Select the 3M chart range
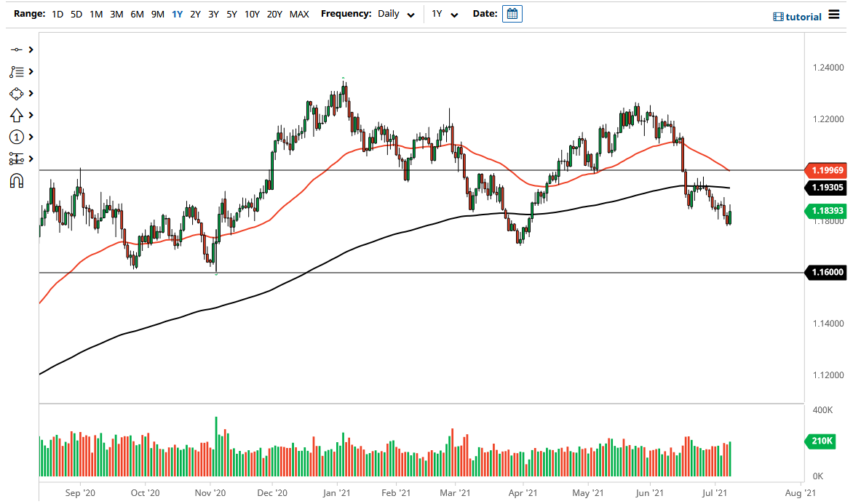 tap(116, 13)
